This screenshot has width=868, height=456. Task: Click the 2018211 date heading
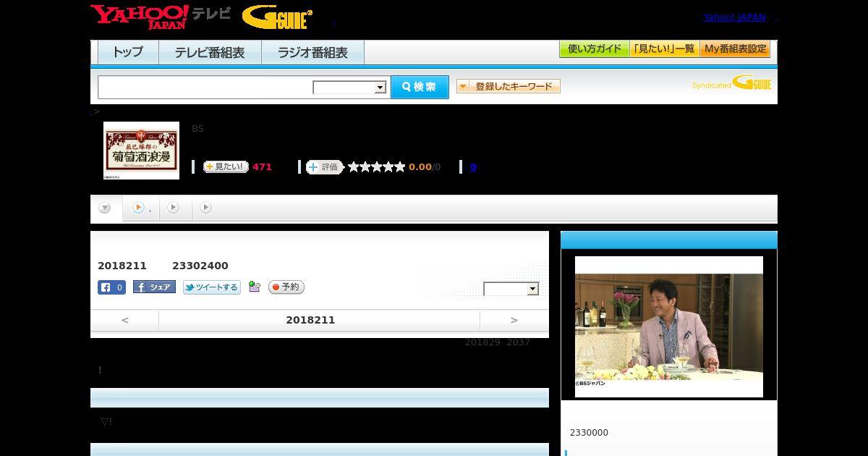point(310,320)
